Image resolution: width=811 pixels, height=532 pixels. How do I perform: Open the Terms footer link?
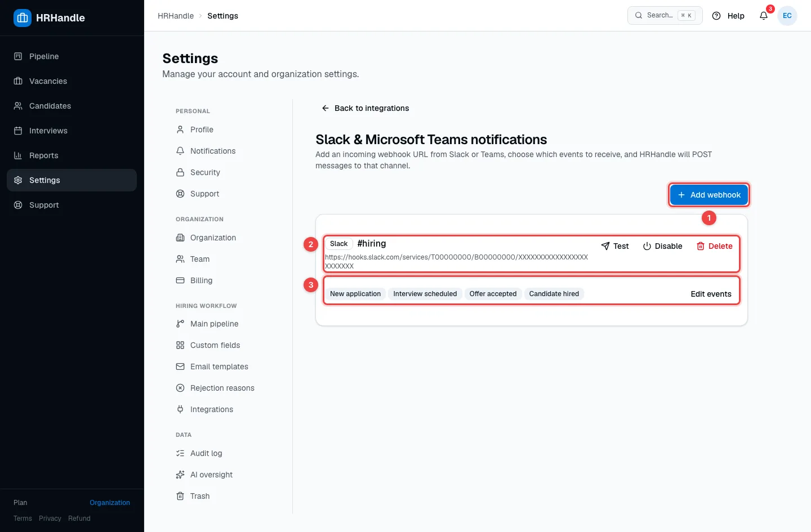point(23,518)
